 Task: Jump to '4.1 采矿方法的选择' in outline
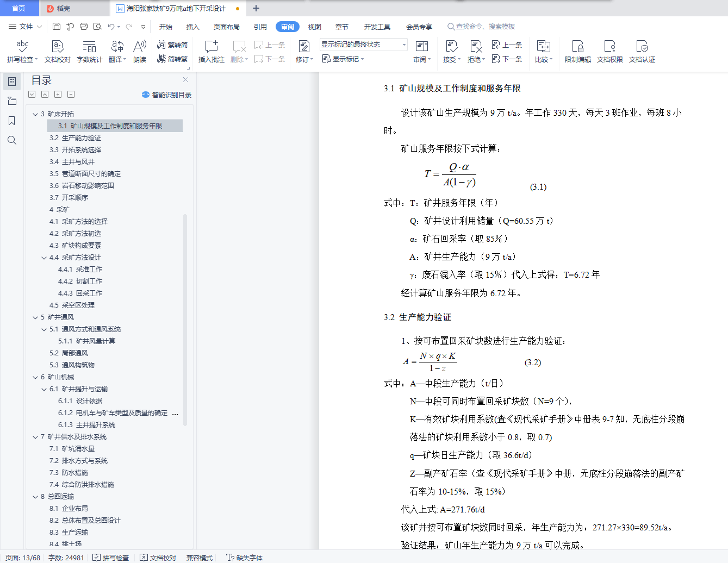78,222
